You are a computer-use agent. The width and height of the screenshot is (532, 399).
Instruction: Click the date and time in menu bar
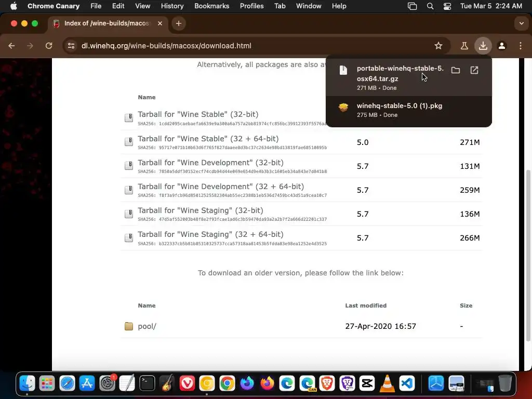491,6
